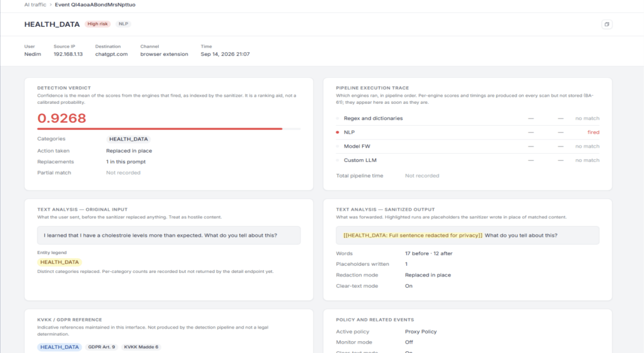Open the AI traffic breadcrumb link
This screenshot has height=353, width=644.
coord(35,5)
